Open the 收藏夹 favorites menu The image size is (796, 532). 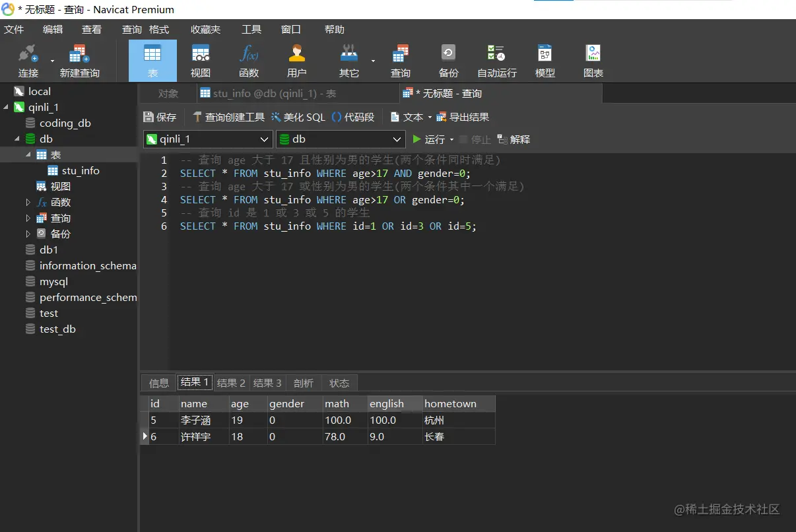(x=206, y=29)
